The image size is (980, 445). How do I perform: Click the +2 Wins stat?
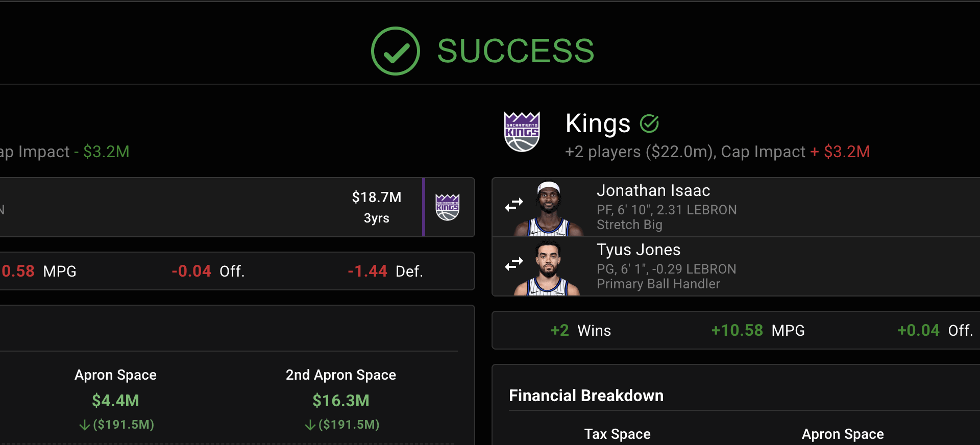tap(581, 330)
